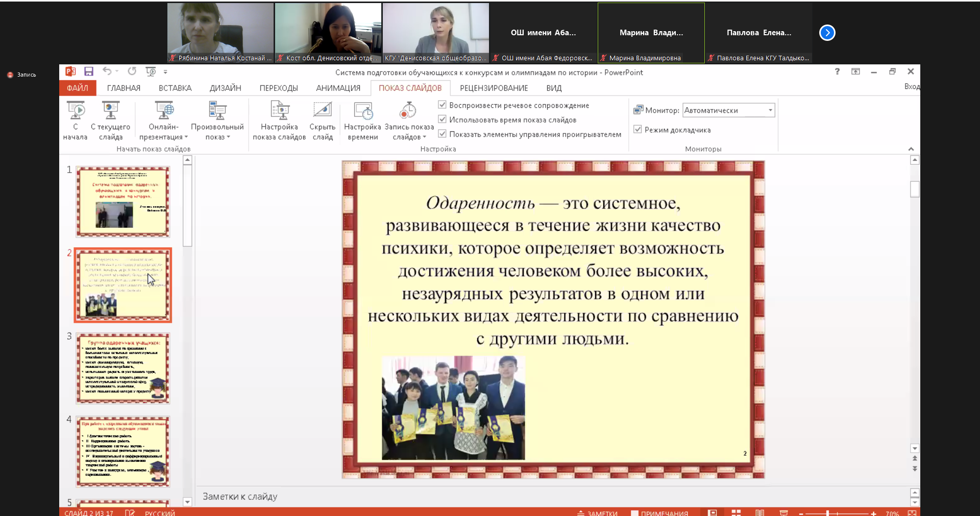Click slide editor scroll-up arrow

pos(915,160)
